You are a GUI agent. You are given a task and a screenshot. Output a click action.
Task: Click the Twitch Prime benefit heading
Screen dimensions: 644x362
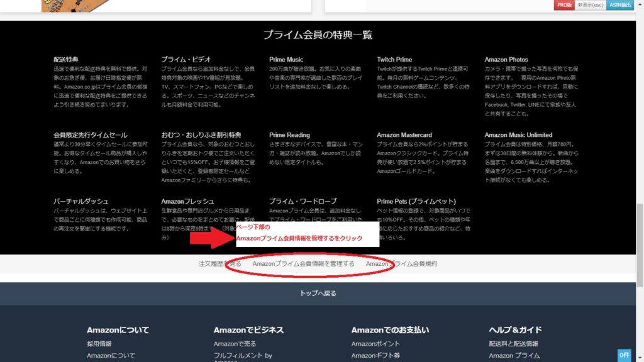[394, 60]
